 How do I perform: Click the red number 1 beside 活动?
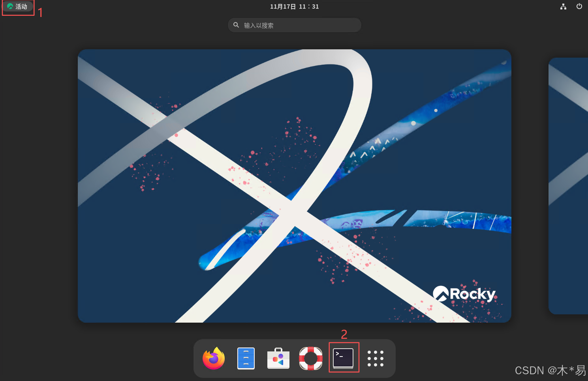[x=40, y=13]
